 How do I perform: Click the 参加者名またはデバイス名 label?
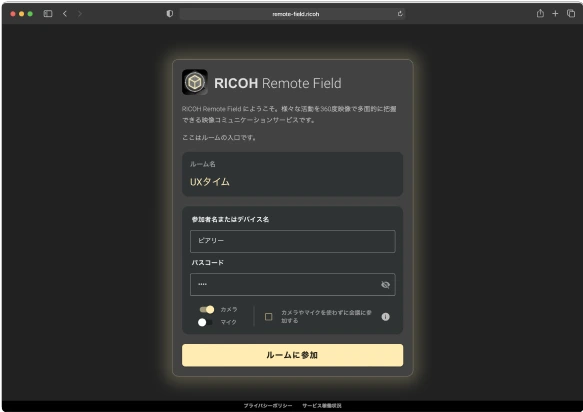[230, 219]
